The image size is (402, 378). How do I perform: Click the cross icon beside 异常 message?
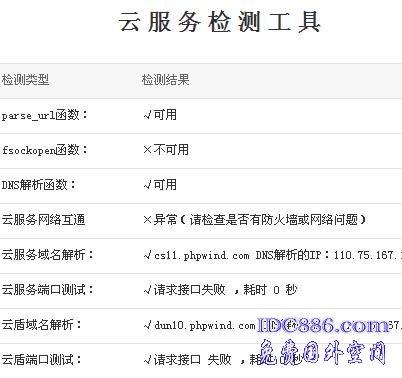pos(147,220)
